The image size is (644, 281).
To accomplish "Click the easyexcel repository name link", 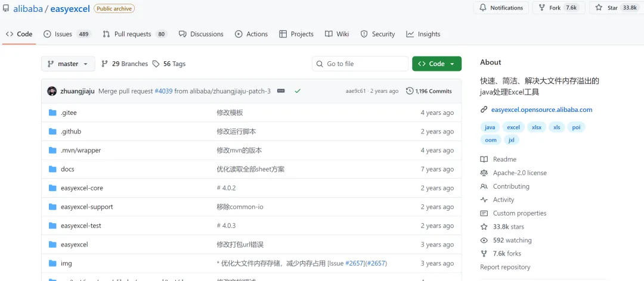I will (x=70, y=8).
